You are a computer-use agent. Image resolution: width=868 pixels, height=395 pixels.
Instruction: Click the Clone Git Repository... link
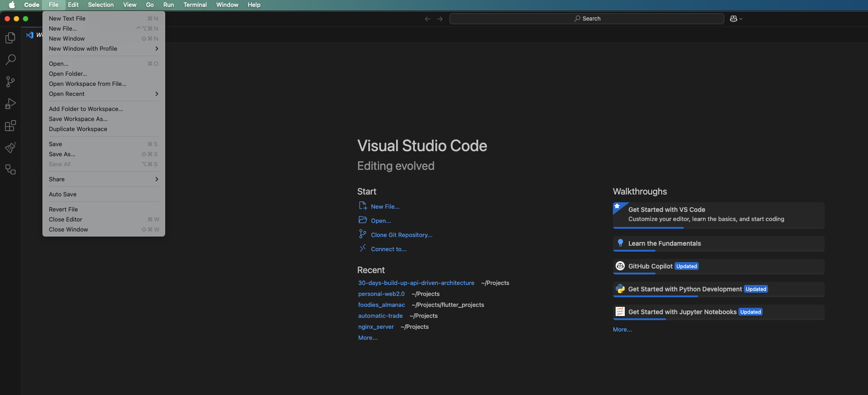coord(402,235)
